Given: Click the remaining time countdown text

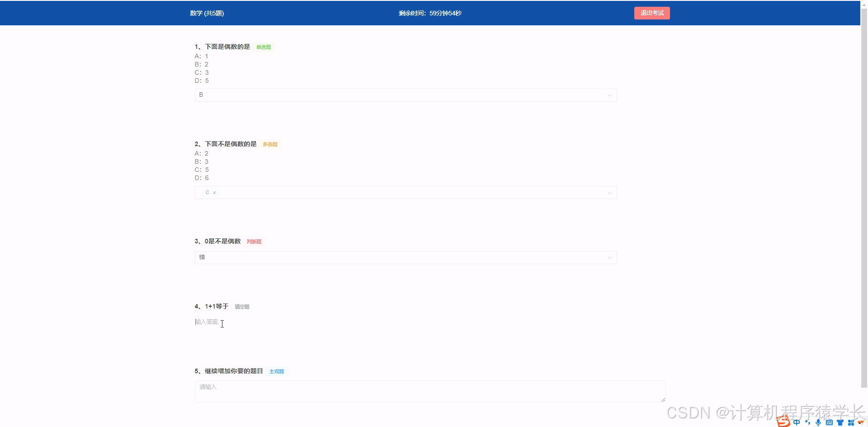Looking at the screenshot, I should click(x=430, y=13).
